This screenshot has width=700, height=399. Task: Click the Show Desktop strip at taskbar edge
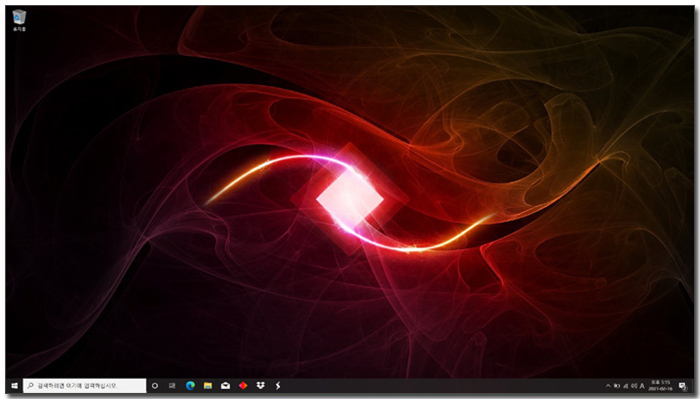click(x=693, y=386)
